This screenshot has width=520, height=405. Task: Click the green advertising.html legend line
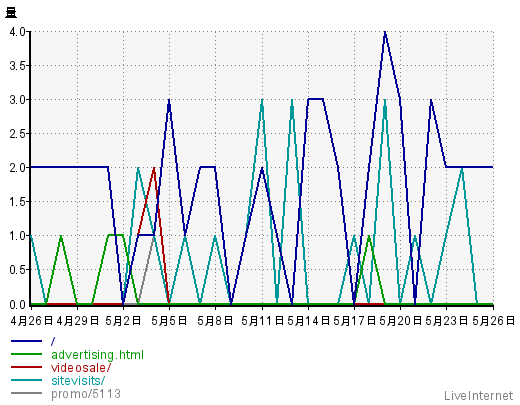point(26,354)
